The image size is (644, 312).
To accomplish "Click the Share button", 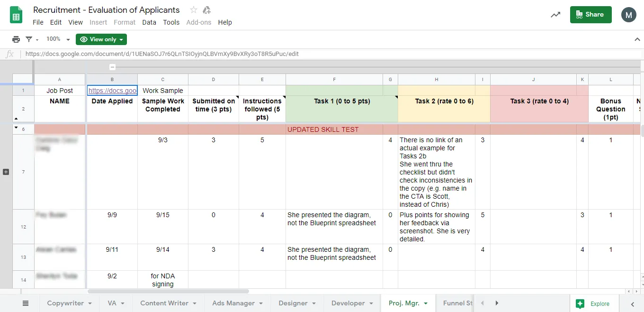I will tap(590, 15).
